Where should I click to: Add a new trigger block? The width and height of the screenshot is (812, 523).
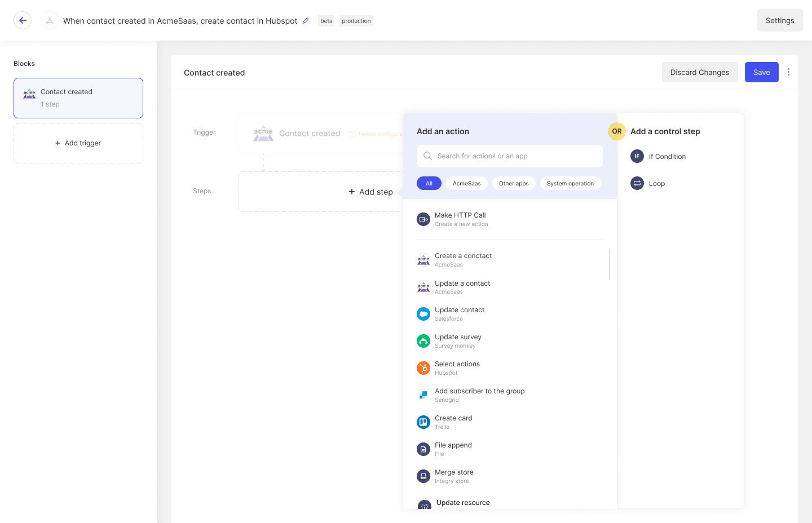pyautogui.click(x=78, y=143)
